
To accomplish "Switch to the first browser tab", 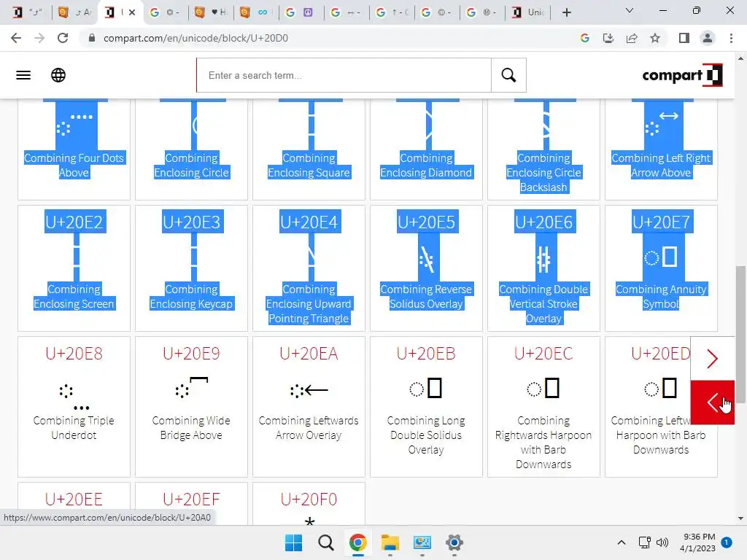I will click(27, 12).
